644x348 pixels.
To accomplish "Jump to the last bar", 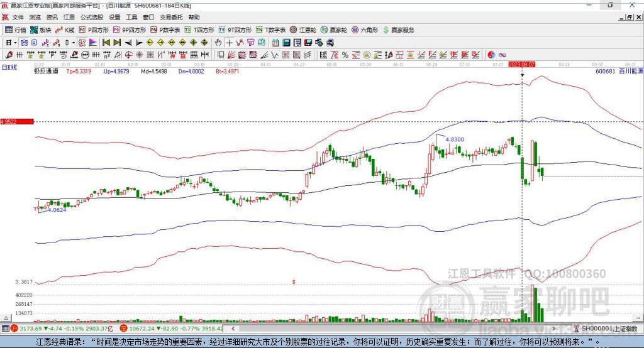I will (117, 43).
